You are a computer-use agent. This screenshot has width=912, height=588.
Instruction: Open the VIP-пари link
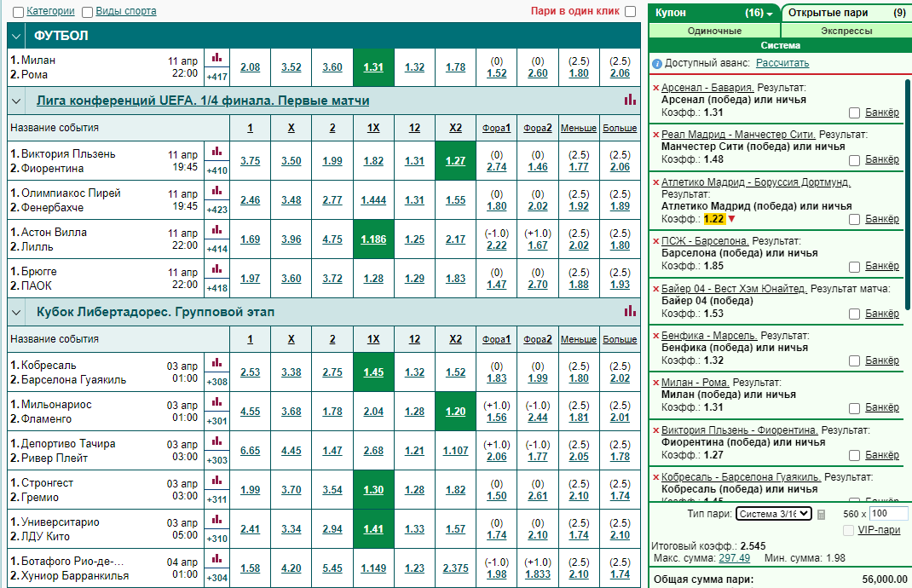point(879,530)
